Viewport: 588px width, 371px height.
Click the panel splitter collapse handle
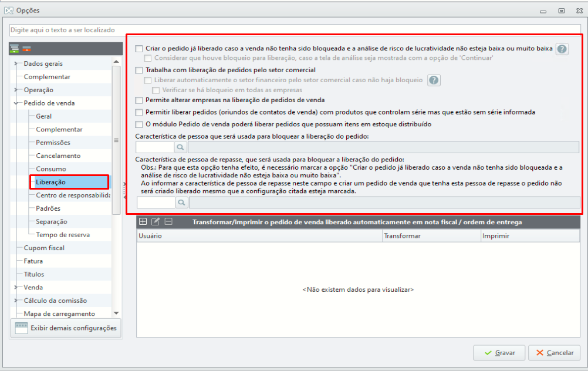(x=124, y=190)
